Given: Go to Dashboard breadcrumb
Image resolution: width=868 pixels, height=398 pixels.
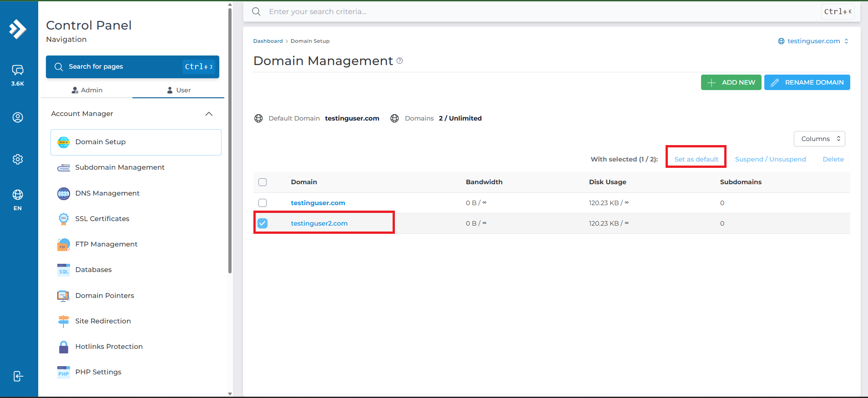Looking at the screenshot, I should click(268, 41).
